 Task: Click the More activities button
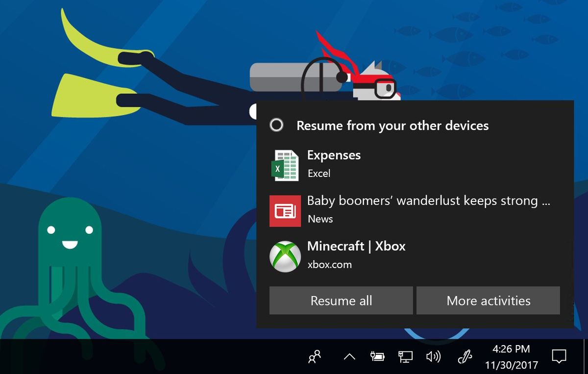[x=488, y=300]
